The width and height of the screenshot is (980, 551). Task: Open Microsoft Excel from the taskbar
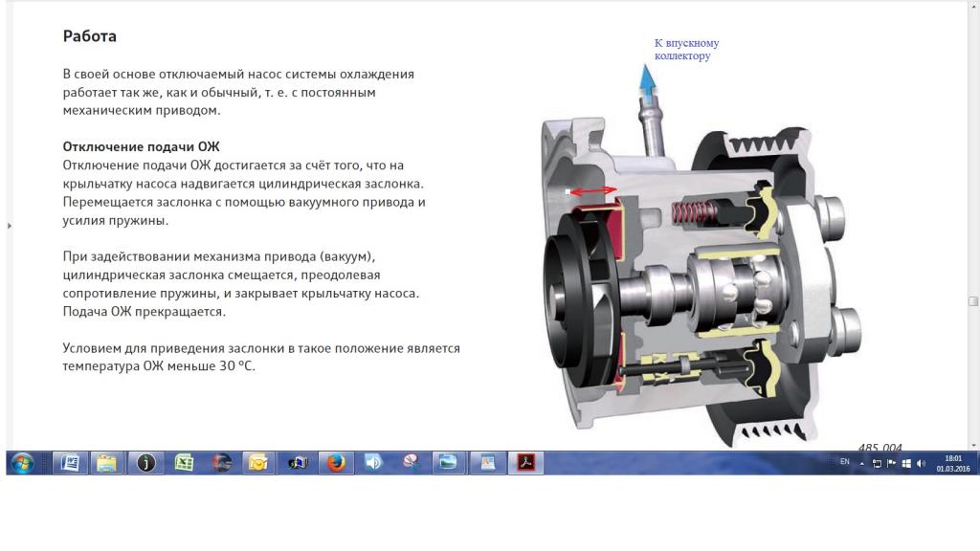184,463
